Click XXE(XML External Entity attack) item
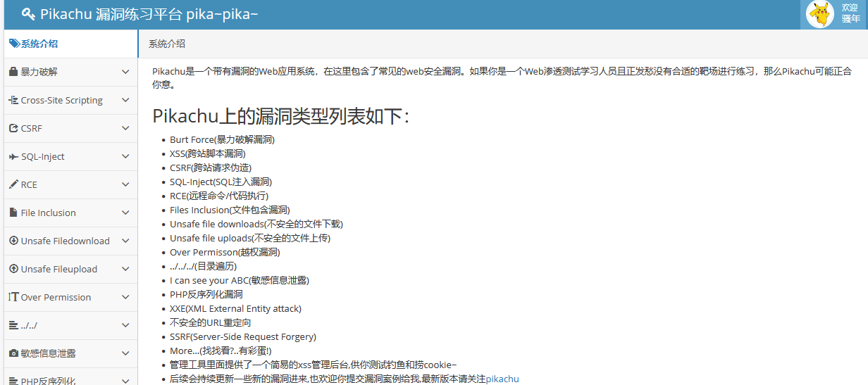The width and height of the screenshot is (868, 385). click(235, 308)
